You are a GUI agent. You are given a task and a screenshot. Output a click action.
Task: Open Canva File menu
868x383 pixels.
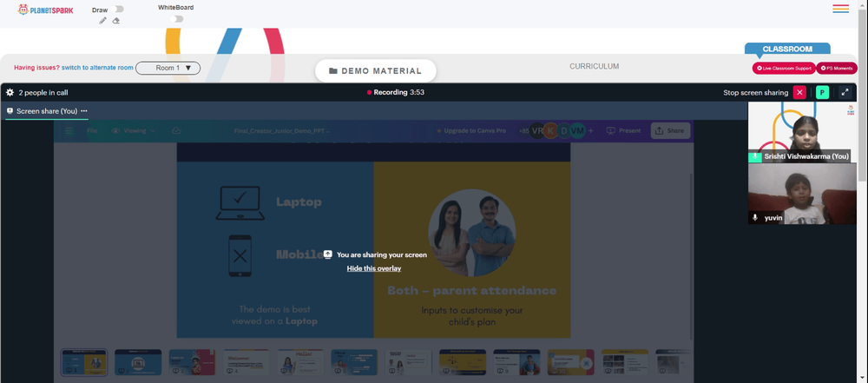[93, 131]
